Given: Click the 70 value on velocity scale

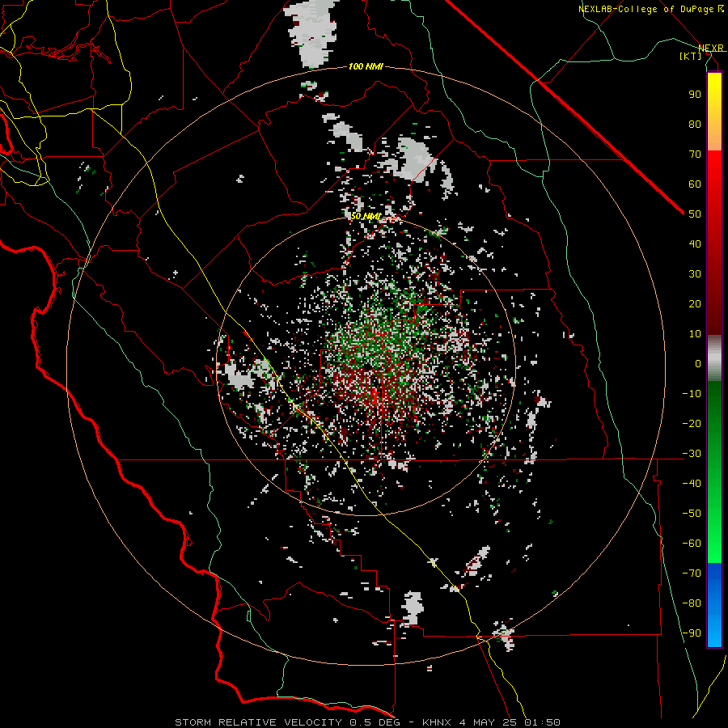Looking at the screenshot, I should point(695,154).
